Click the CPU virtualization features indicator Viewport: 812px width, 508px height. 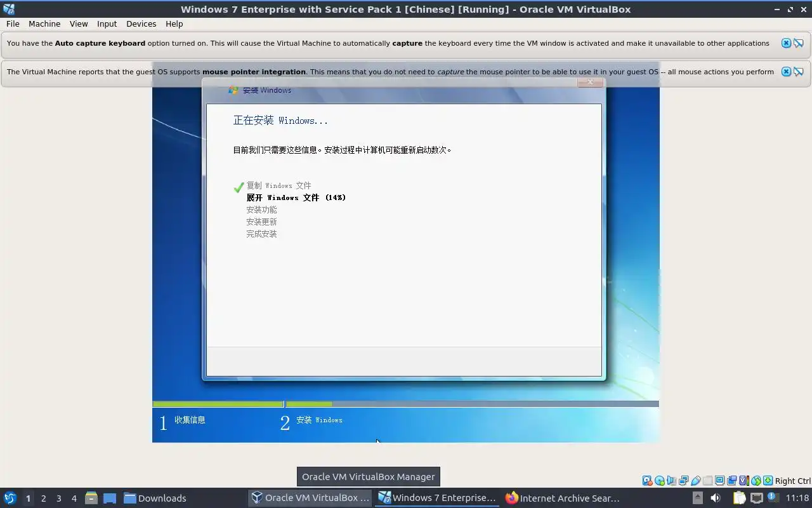coord(744,481)
